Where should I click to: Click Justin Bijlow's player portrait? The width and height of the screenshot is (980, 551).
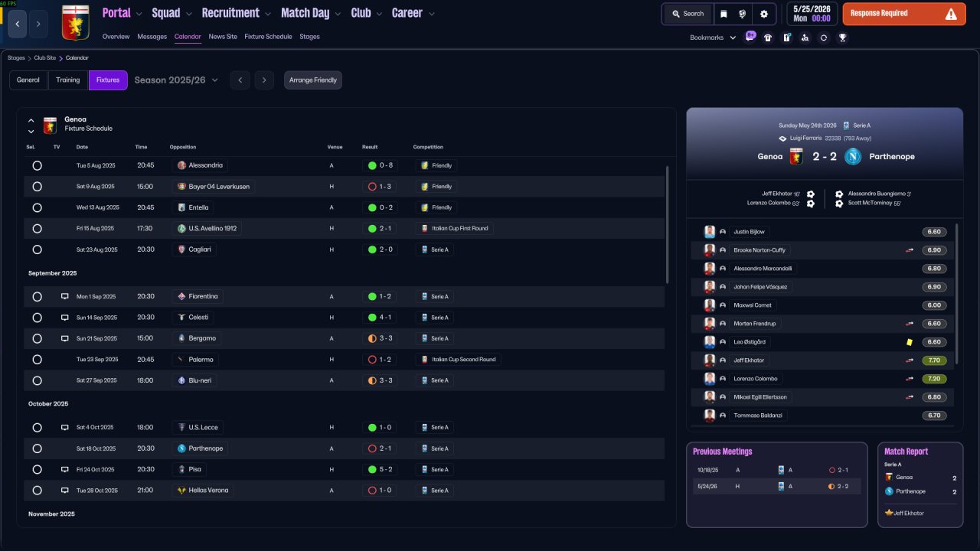click(710, 232)
